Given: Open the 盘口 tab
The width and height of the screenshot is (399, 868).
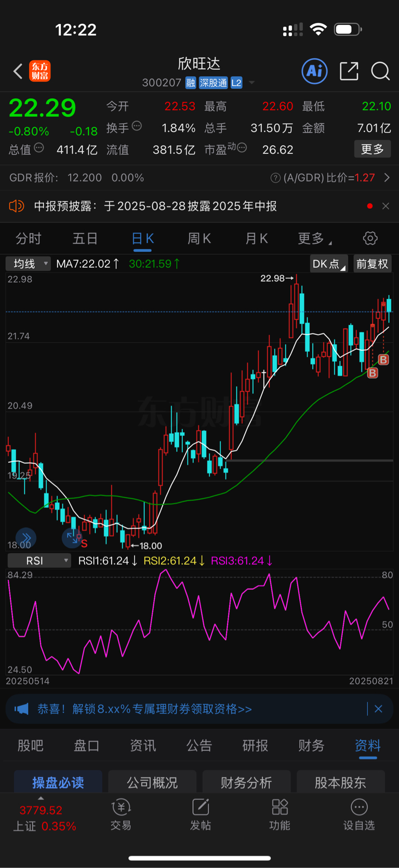Looking at the screenshot, I should [x=87, y=746].
